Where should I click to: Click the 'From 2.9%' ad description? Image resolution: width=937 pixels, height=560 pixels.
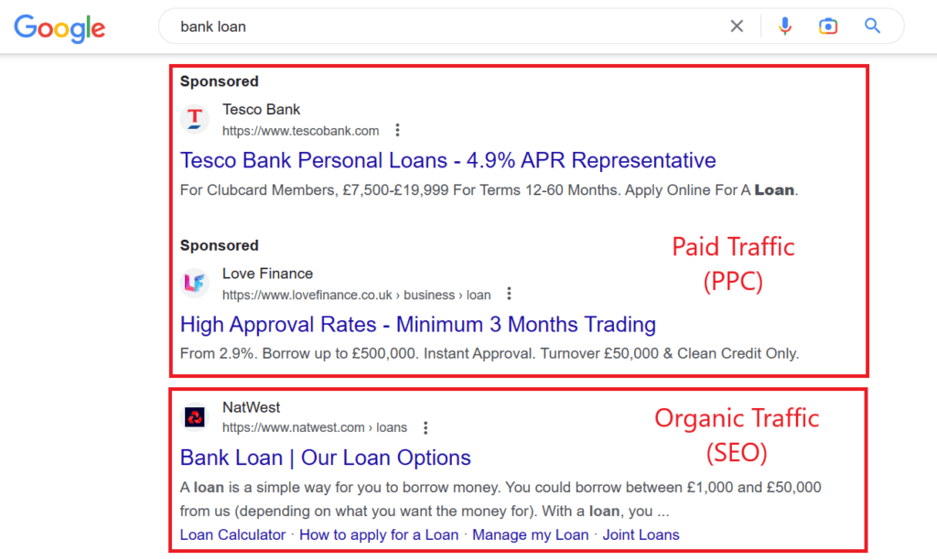(490, 354)
